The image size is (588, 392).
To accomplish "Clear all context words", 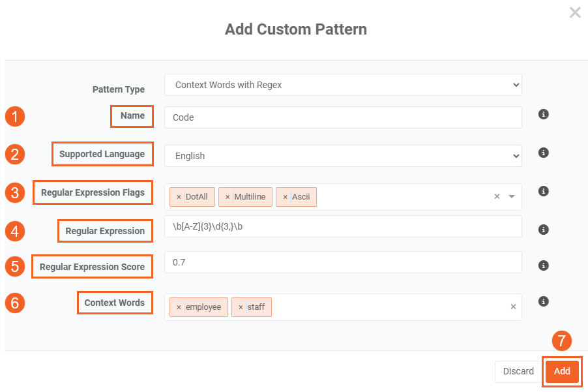I will coord(513,307).
